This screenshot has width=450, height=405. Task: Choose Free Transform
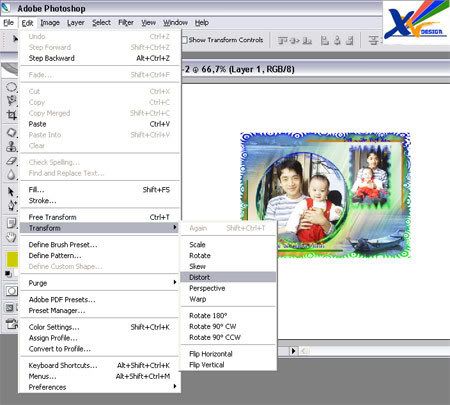[x=100, y=217]
